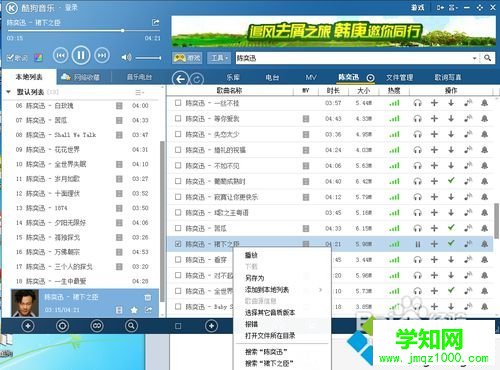Screen dimensions: 500x370
Task: Click add-song plus icon in left bottom bar
Action: [28, 326]
